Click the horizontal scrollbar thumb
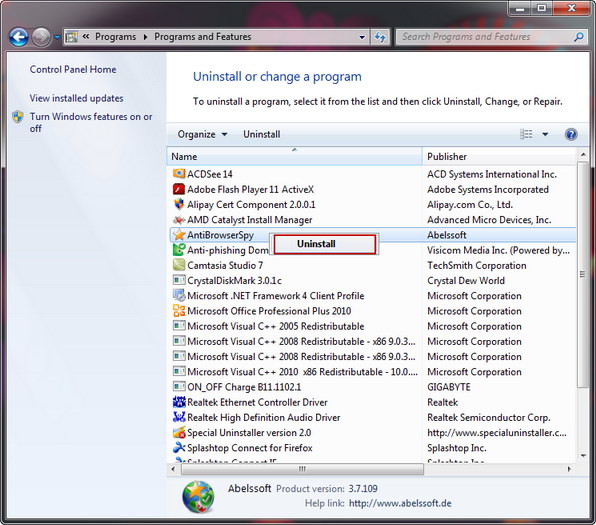 [x=302, y=469]
